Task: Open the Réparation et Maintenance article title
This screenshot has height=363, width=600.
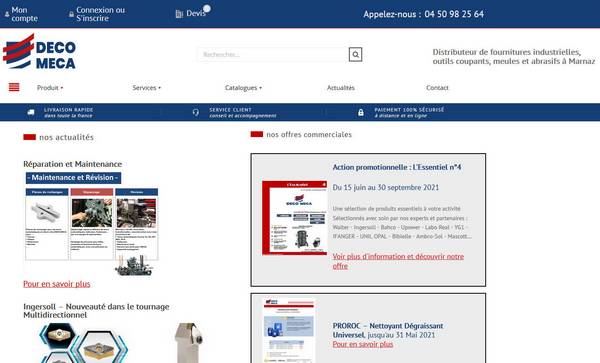Action: pyautogui.click(x=73, y=164)
